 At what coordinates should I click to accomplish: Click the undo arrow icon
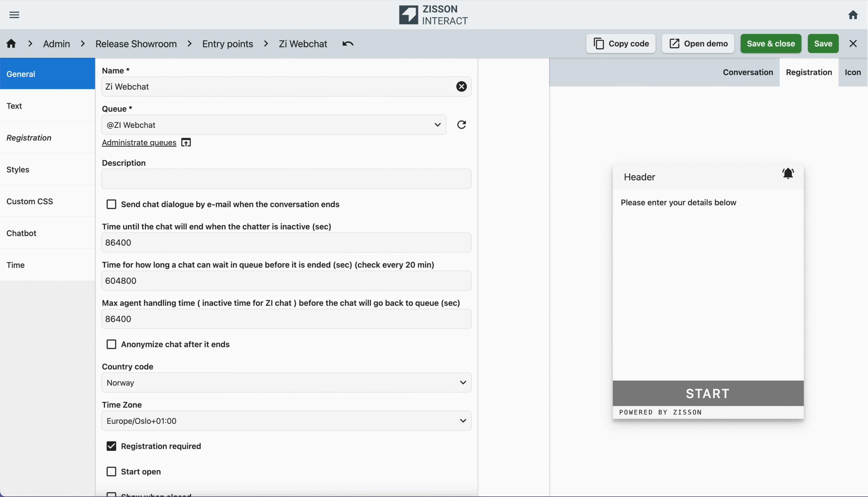pos(348,43)
